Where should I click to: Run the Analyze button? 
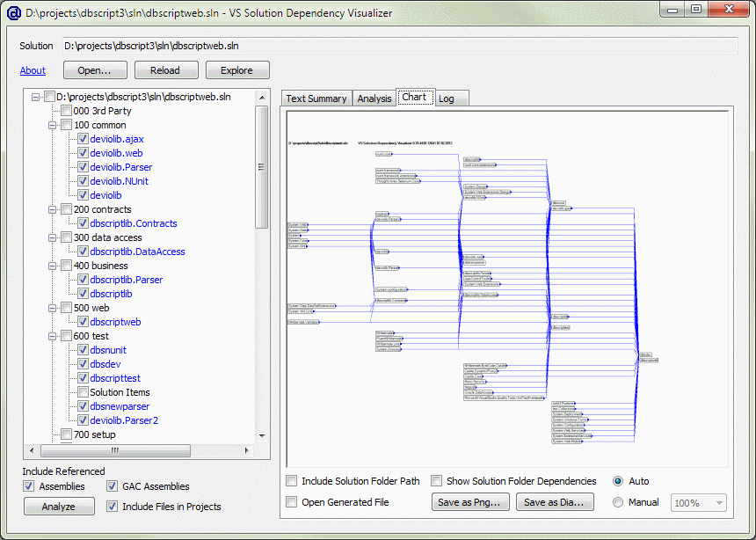(x=59, y=507)
